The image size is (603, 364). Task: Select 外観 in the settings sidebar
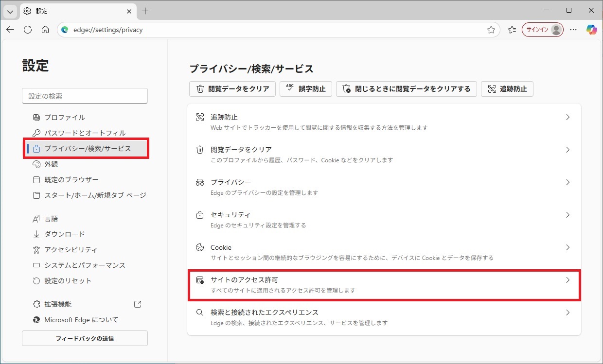[51, 164]
